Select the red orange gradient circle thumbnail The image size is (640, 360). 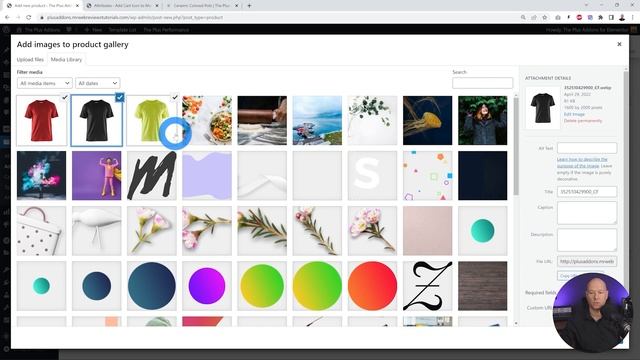click(372, 286)
